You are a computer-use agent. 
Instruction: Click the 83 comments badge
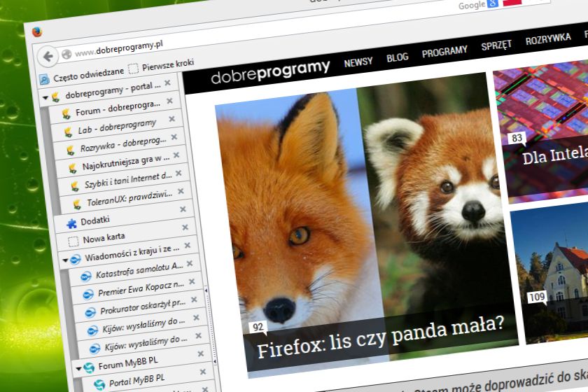click(x=517, y=139)
